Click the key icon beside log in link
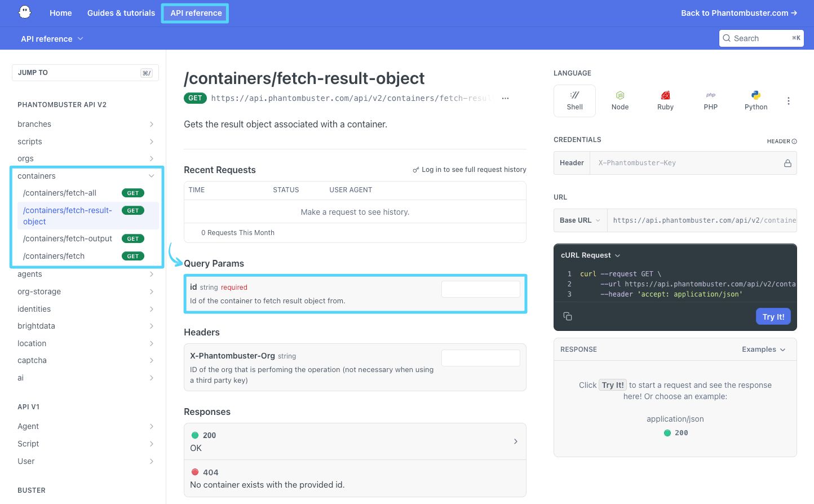Viewport: 814px width, 504px height. tap(416, 170)
